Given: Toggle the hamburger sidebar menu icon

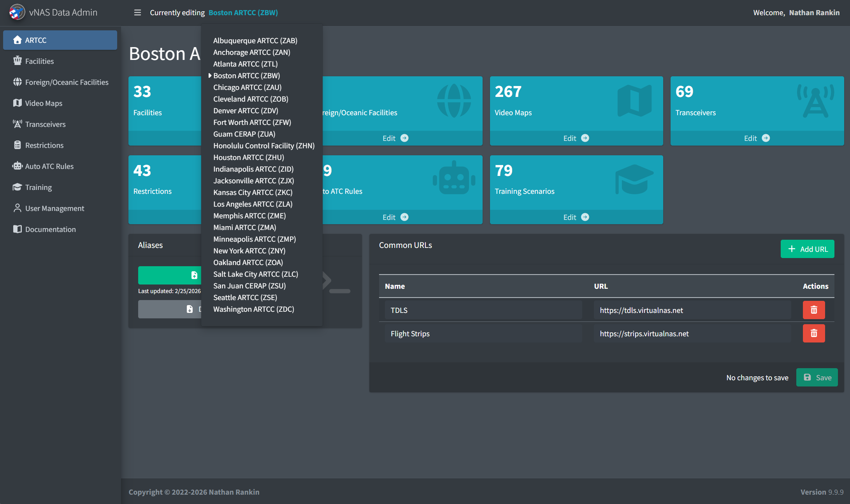Looking at the screenshot, I should coord(137,12).
